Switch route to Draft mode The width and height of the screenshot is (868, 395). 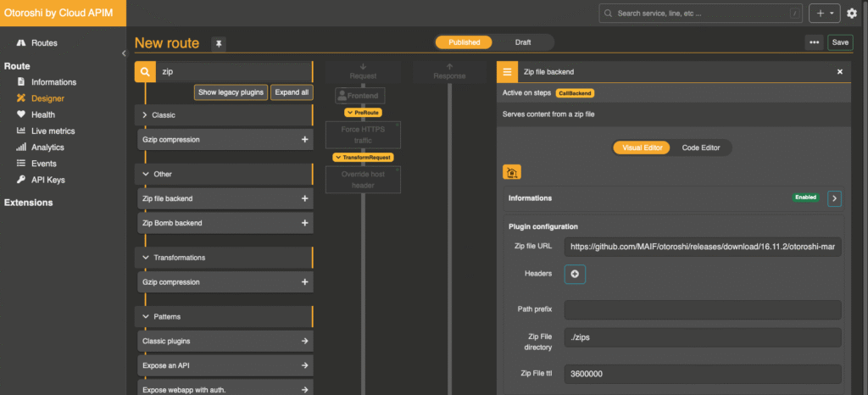point(523,42)
